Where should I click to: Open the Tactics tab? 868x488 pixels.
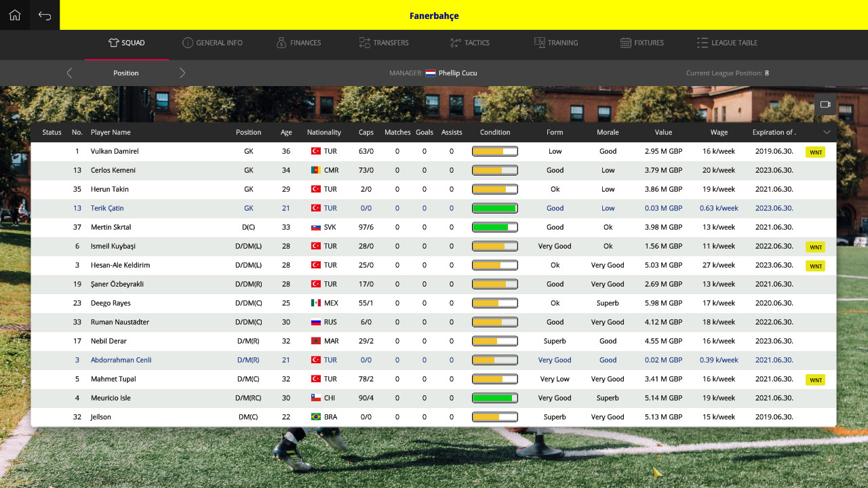click(469, 43)
